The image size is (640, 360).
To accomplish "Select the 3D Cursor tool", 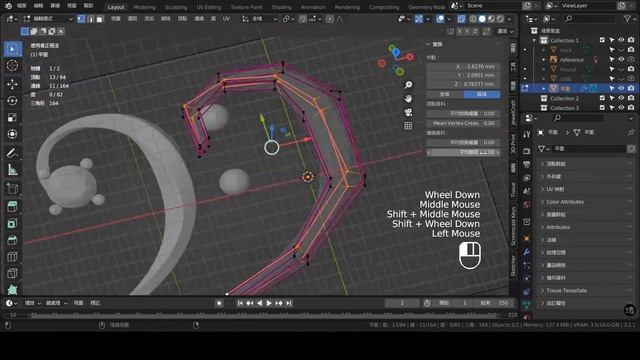I will pos(12,66).
